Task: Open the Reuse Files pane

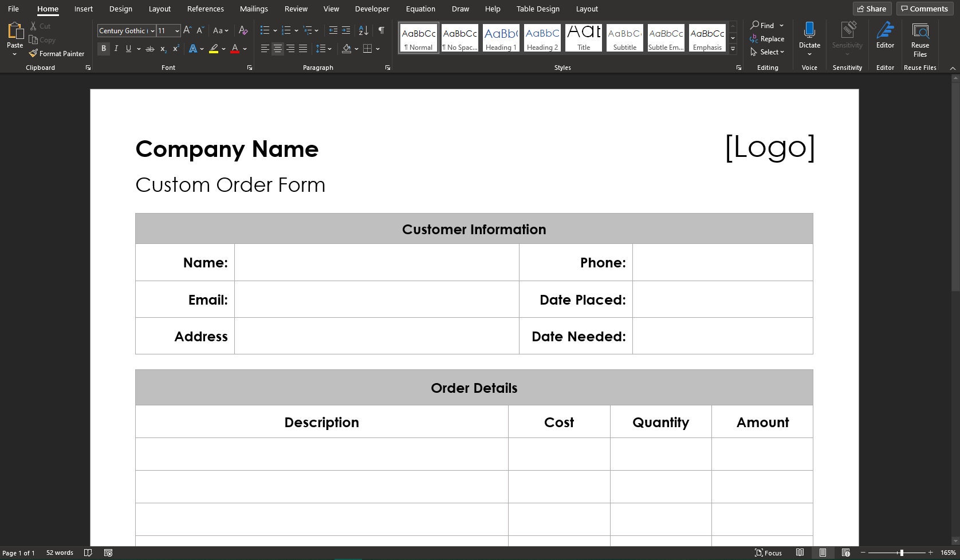Action: click(x=920, y=39)
